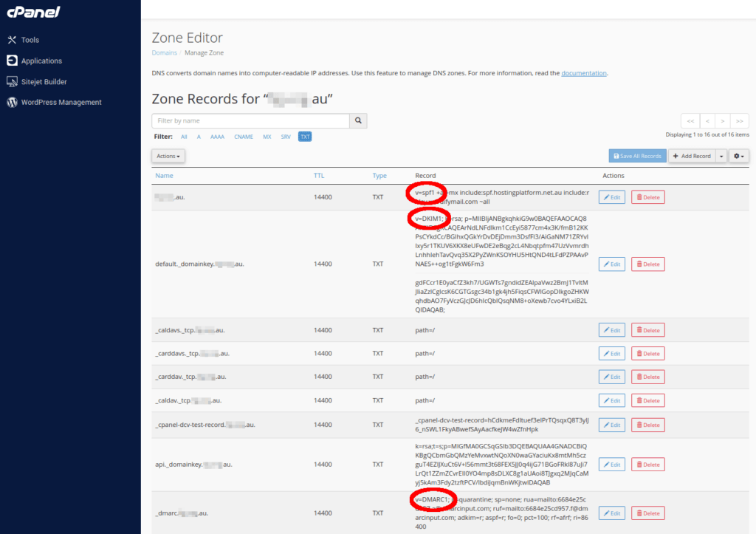The image size is (756, 534).
Task: Expand the Actions dropdown
Action: 168,156
